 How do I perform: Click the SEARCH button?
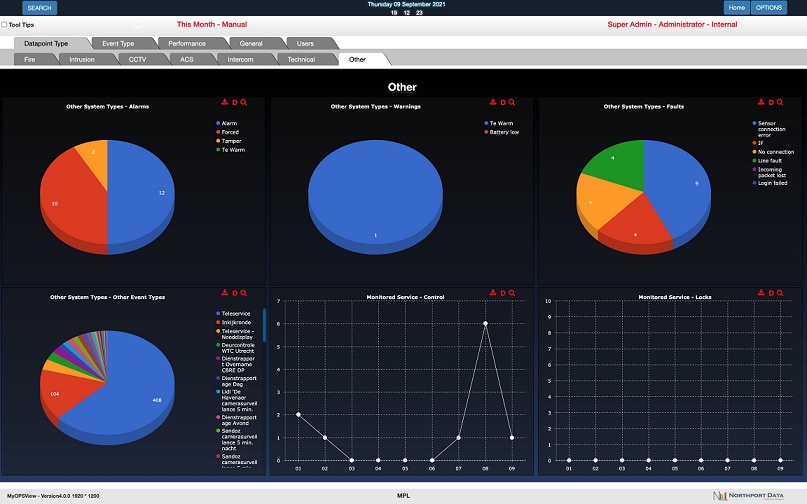pos(39,7)
